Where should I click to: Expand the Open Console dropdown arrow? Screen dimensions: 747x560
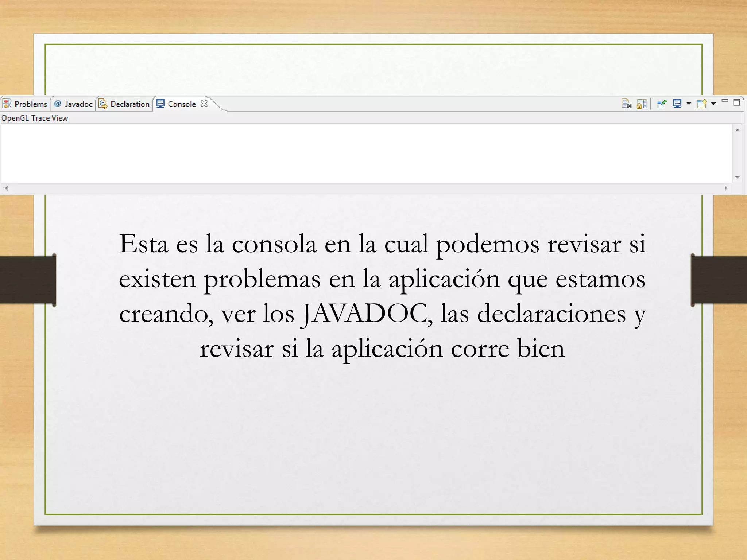[x=713, y=104]
